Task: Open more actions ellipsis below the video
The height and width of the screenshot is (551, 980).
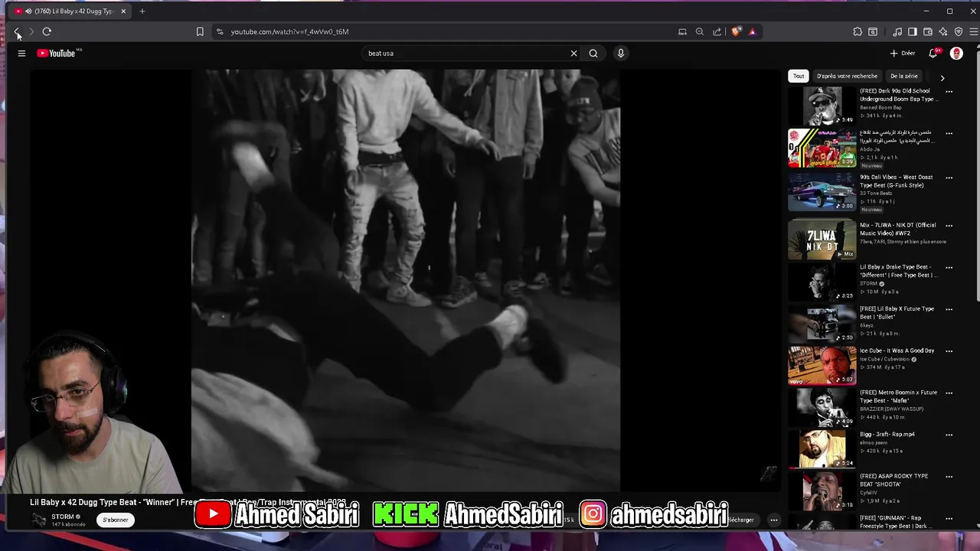Action: point(774,520)
